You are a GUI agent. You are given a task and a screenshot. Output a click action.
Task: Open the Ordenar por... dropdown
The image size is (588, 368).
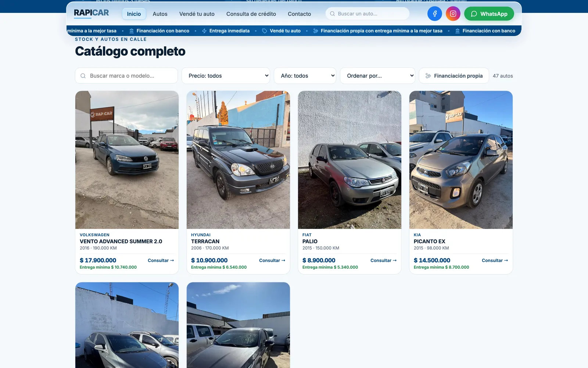[x=377, y=76]
